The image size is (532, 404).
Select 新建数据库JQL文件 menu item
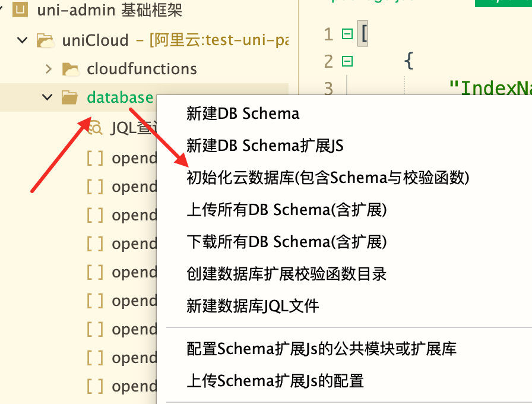tap(253, 306)
